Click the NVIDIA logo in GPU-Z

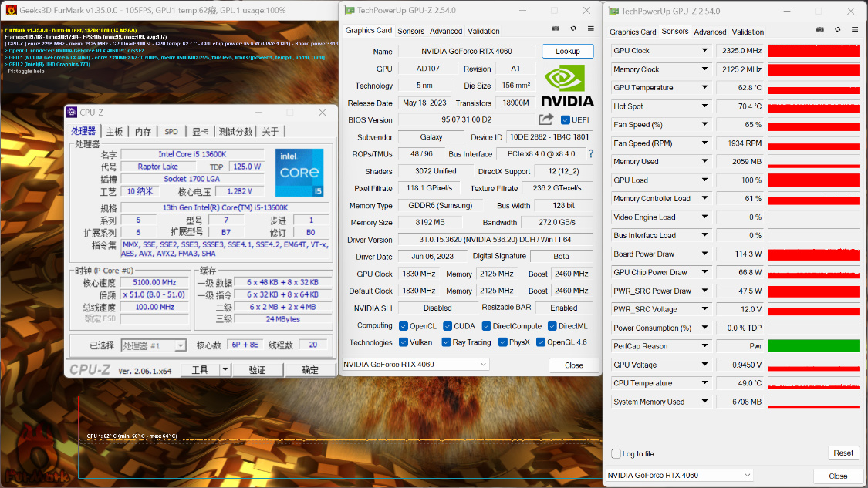pyautogui.click(x=567, y=86)
